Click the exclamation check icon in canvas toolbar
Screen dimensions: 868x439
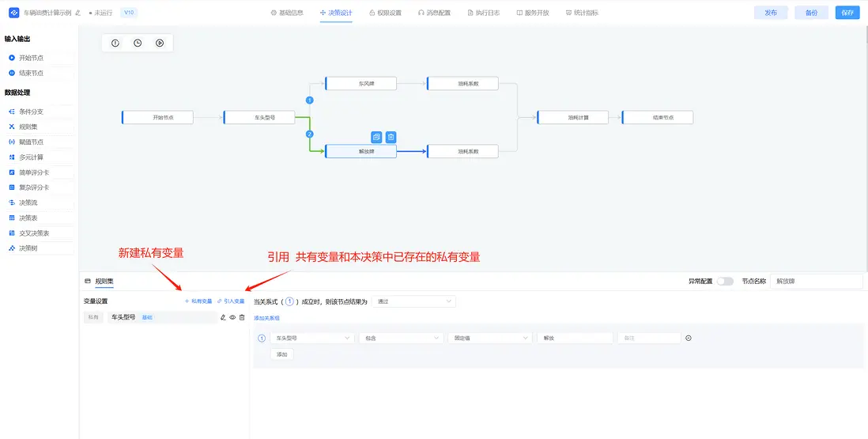(x=115, y=43)
